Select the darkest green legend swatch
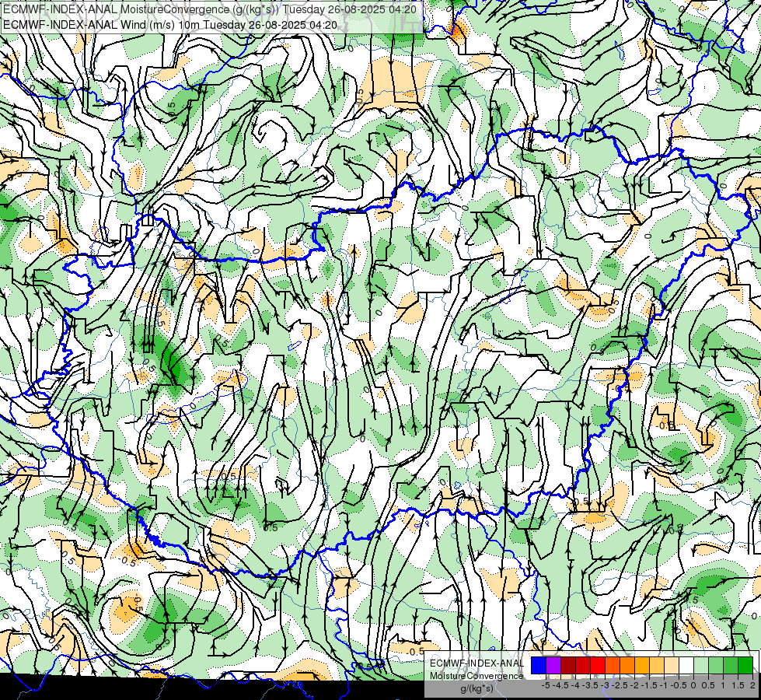 point(745,665)
